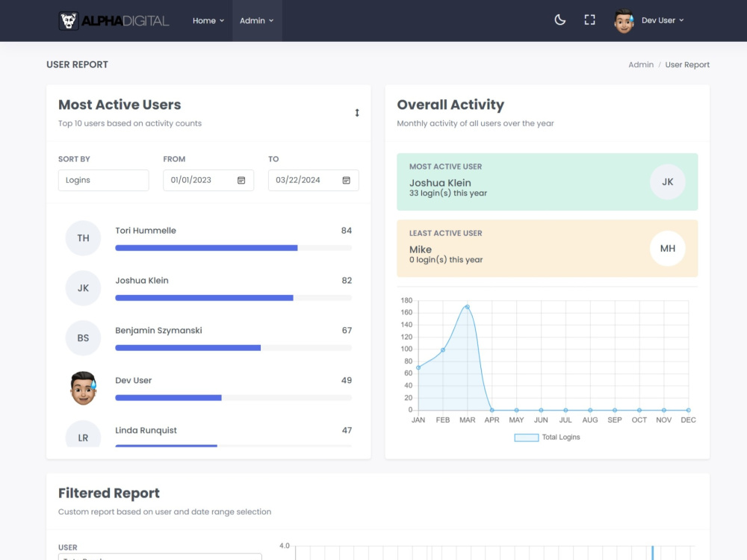Open the Dev User profile avatar
This screenshot has width=747, height=560.
click(624, 20)
